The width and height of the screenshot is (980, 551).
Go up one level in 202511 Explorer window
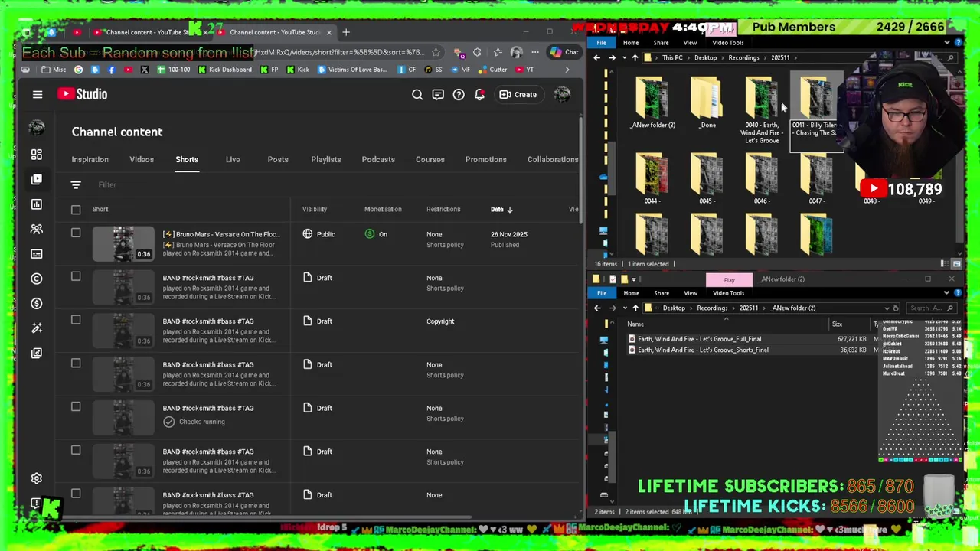[x=635, y=57]
